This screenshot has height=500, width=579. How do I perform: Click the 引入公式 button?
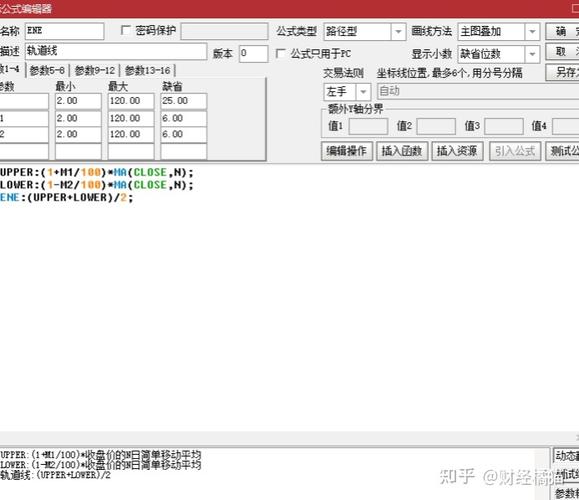(515, 151)
